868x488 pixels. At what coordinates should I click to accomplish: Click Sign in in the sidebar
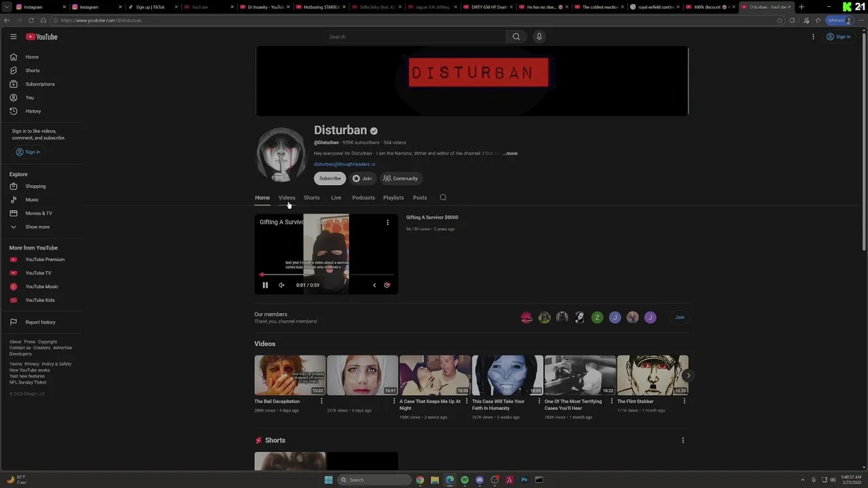pos(28,152)
